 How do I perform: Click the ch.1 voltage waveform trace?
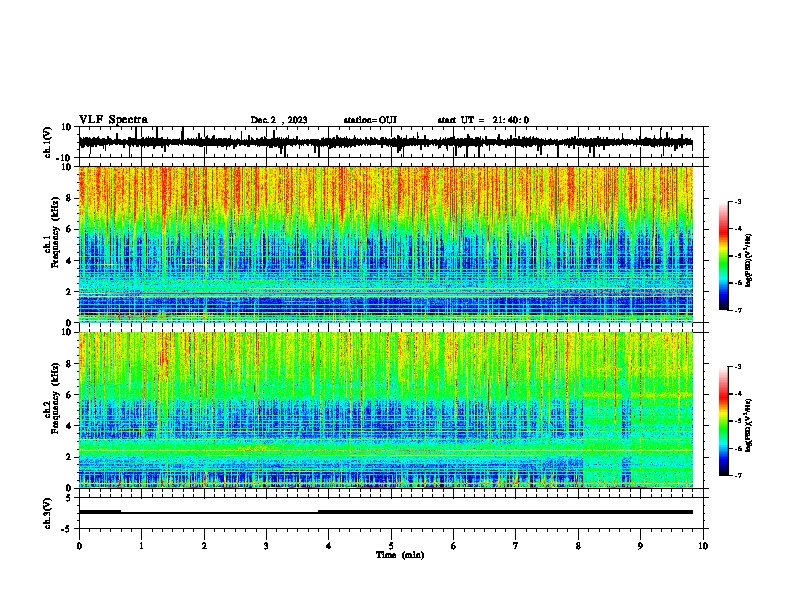(386, 142)
